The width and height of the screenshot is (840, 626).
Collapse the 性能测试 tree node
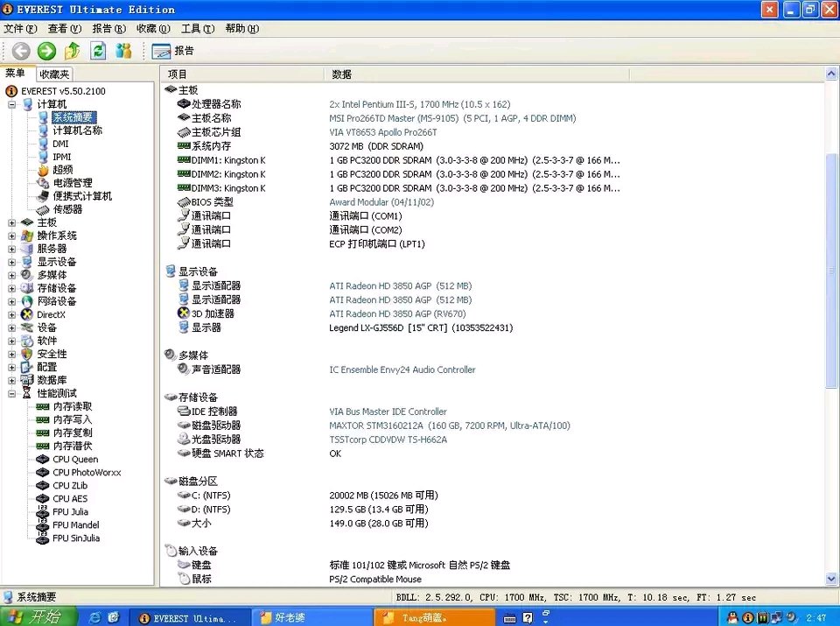coord(11,393)
